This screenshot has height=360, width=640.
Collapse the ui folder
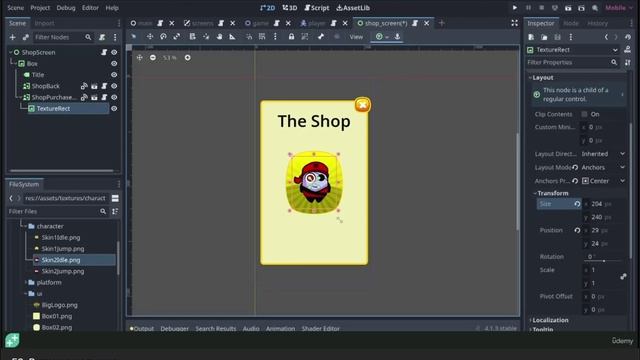[25, 293]
